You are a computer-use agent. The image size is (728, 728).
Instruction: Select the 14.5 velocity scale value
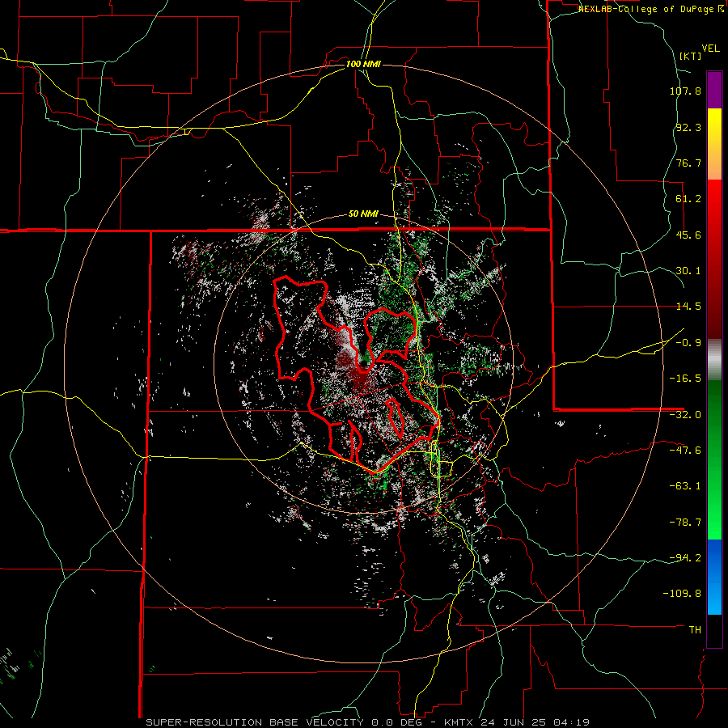point(688,307)
